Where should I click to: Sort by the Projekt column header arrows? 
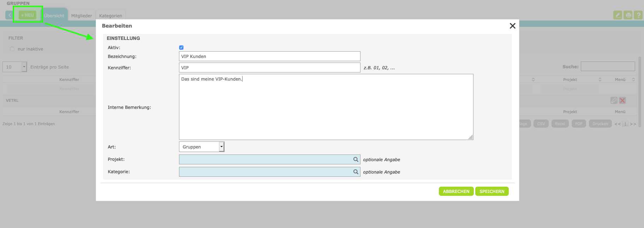pyautogui.click(x=600, y=80)
